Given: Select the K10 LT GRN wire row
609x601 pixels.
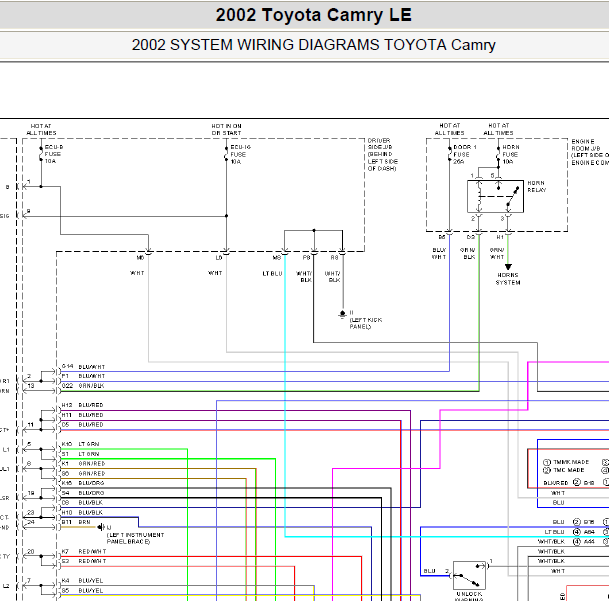Looking at the screenshot, I should point(80,444).
